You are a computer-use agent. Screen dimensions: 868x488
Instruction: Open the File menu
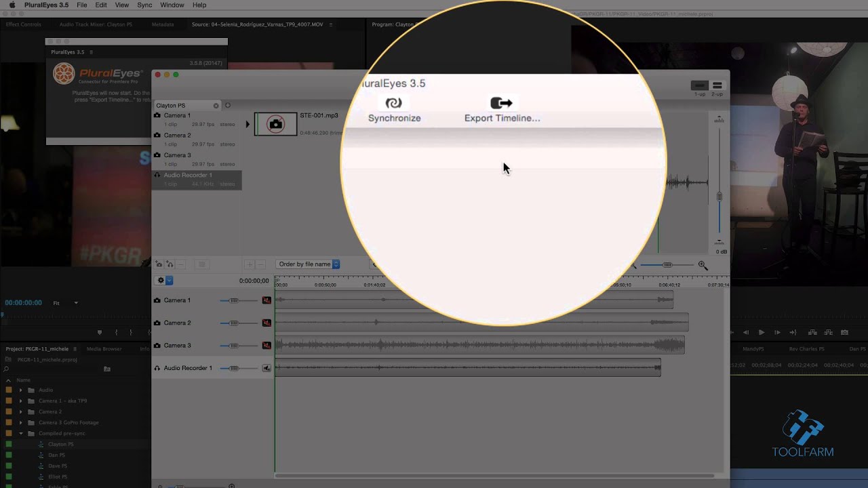[81, 5]
